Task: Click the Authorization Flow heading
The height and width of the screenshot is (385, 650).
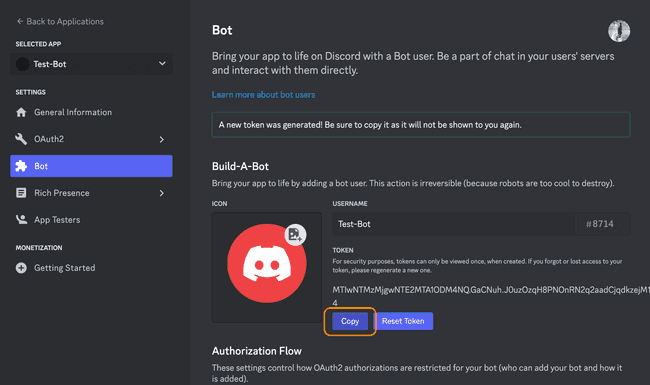Action: click(x=257, y=351)
